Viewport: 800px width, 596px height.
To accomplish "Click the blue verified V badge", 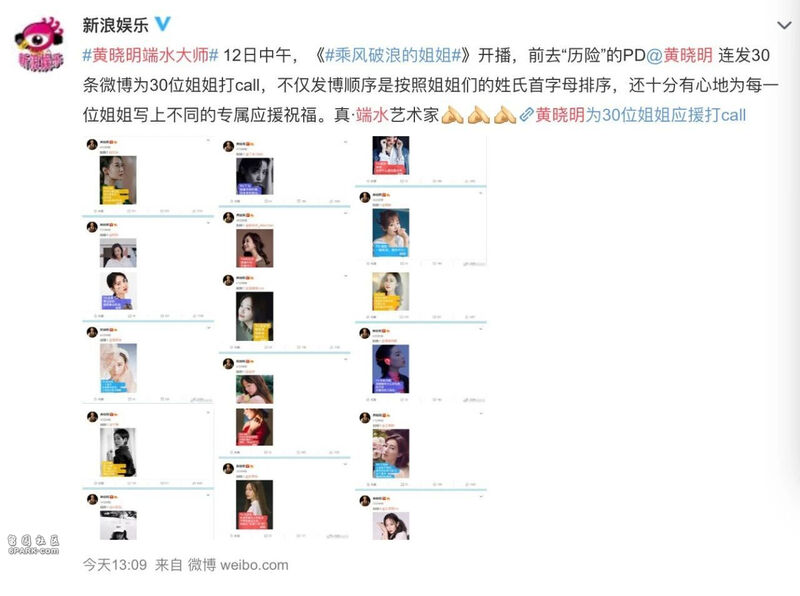I will coord(162,23).
